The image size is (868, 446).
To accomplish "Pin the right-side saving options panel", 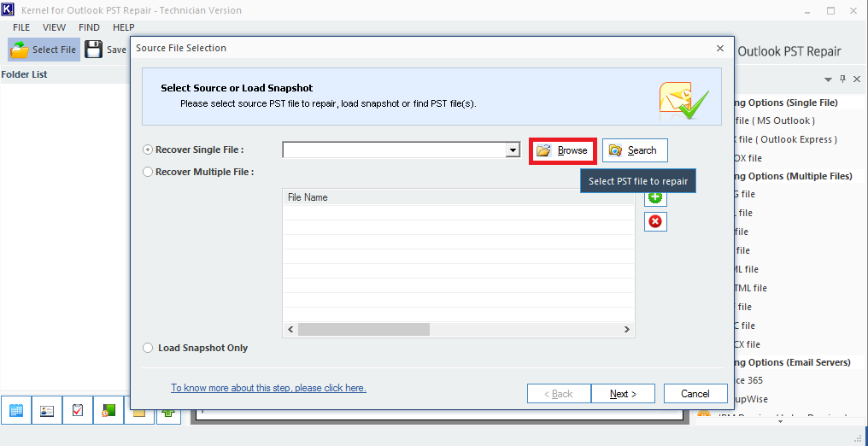I will point(843,79).
